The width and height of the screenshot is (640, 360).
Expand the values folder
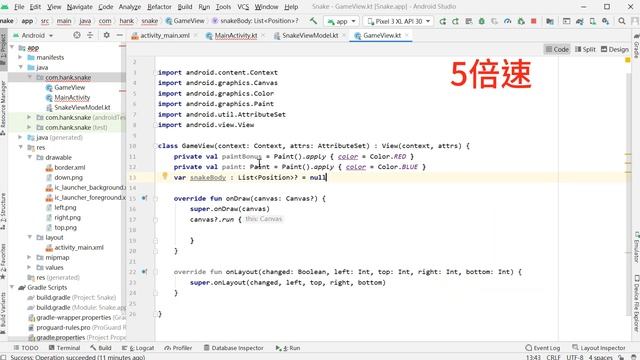(x=29, y=267)
